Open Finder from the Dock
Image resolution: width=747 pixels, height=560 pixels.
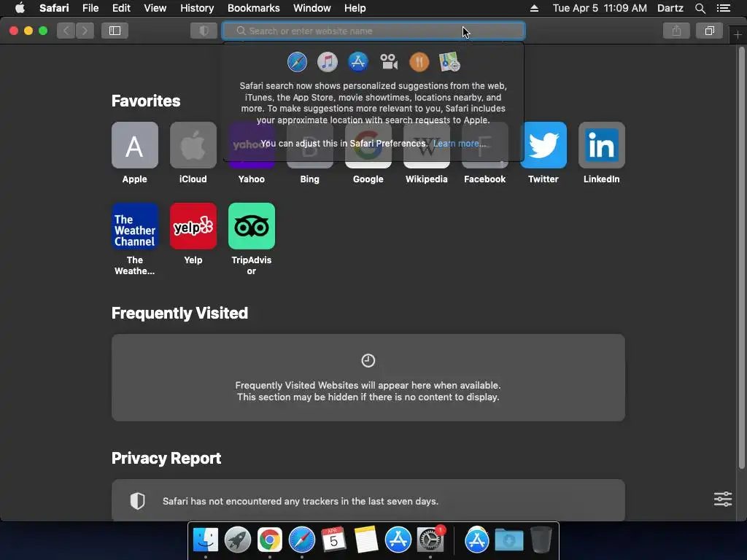(x=206, y=540)
